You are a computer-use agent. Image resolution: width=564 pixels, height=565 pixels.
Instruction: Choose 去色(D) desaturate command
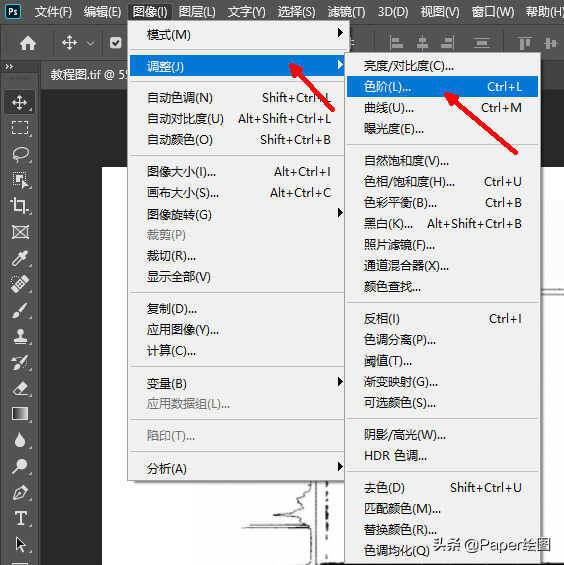[442, 488]
